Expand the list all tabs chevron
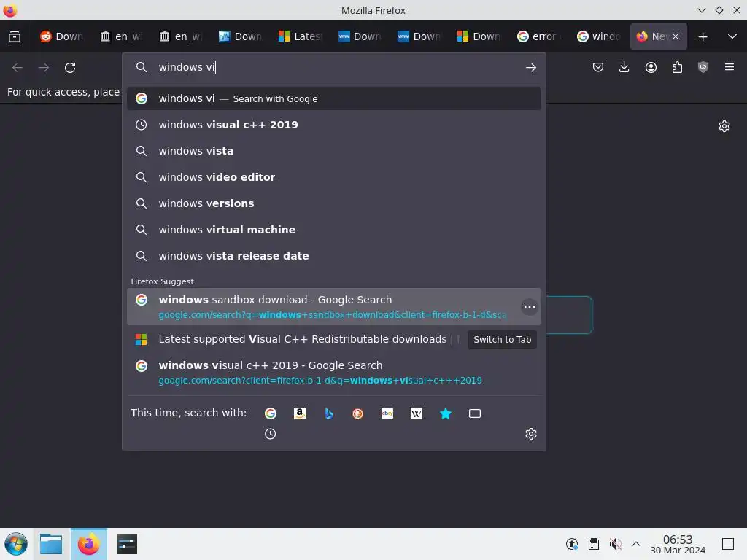 click(x=732, y=36)
